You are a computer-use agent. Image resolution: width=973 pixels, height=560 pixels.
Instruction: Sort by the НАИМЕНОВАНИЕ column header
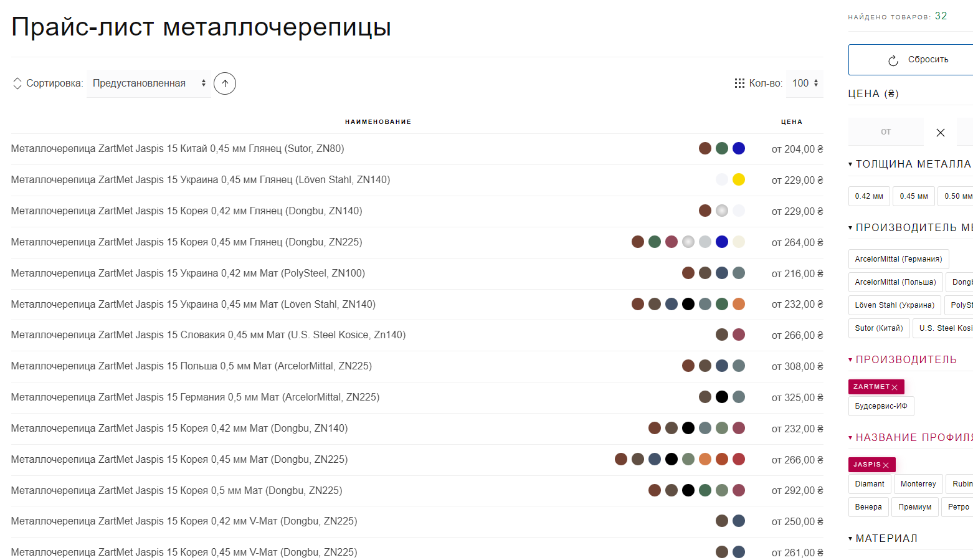coord(378,122)
